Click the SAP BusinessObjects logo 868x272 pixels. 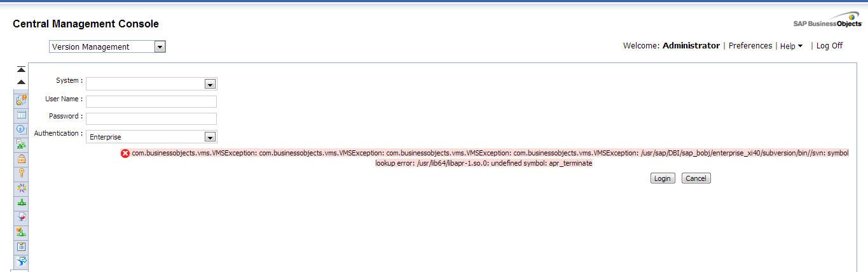pos(827,20)
